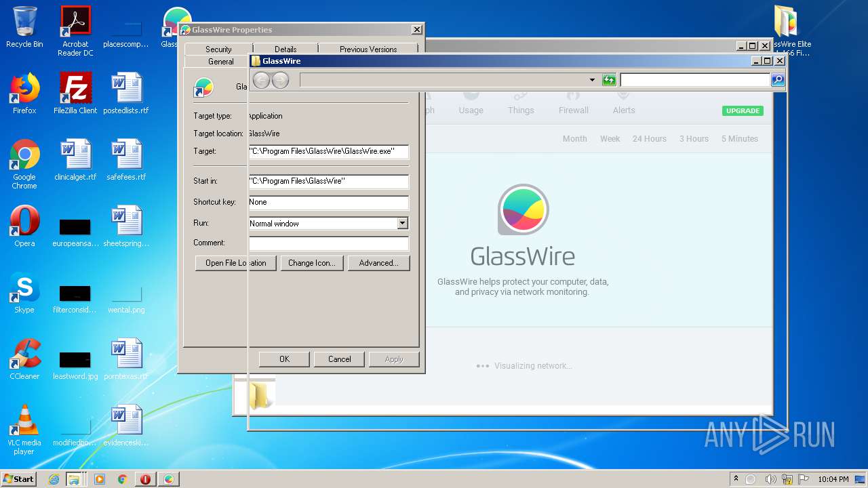Click the Forward arrow in GlassWire explorer window
Screen dimensions: 868x488
(280, 80)
